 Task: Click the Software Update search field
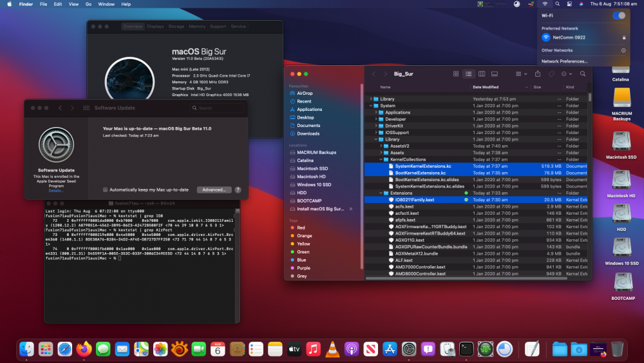(217, 108)
